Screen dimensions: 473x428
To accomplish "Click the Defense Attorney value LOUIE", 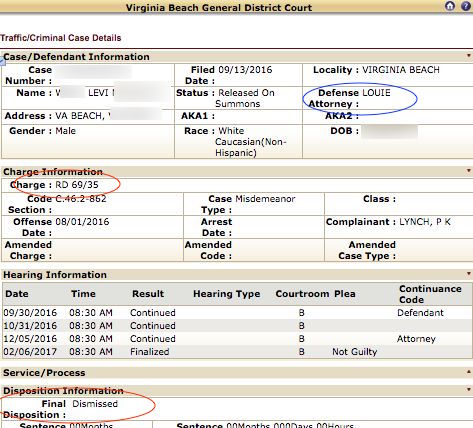I will pos(376,93).
